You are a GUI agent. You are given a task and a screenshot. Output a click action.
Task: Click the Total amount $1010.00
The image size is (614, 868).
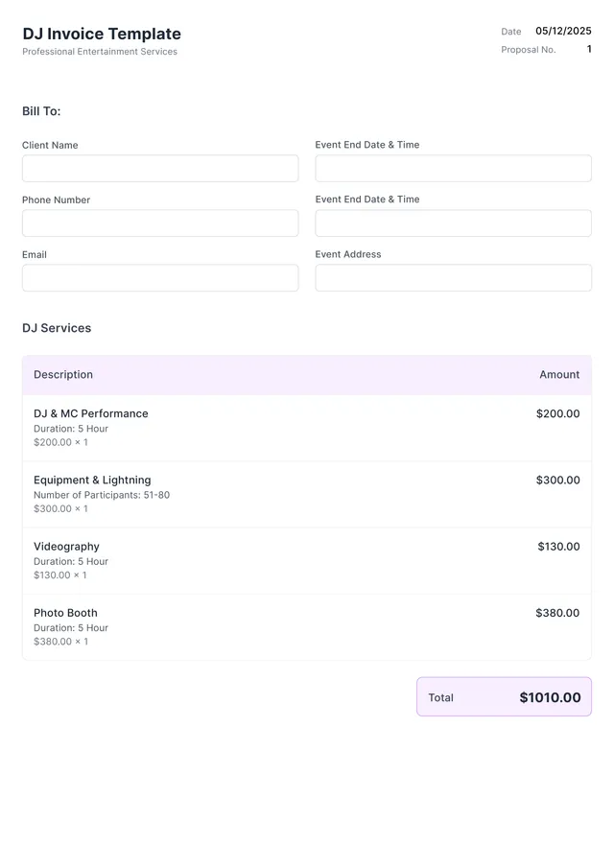coord(551,697)
